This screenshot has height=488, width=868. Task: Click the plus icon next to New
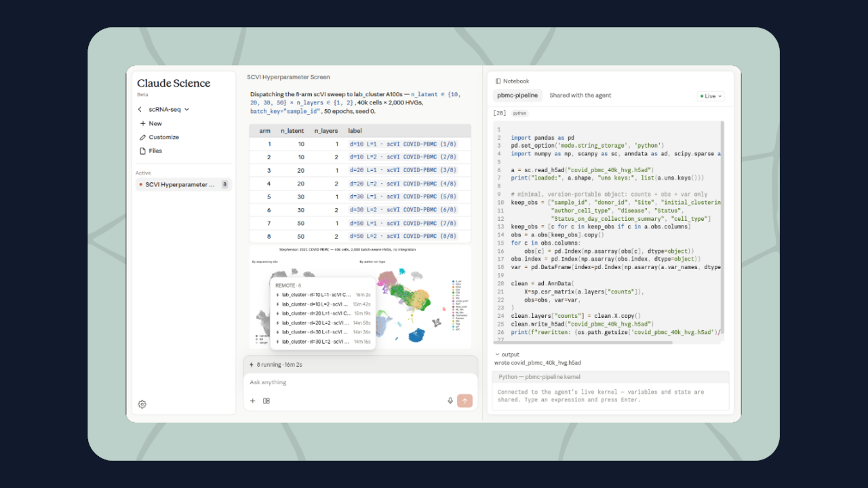(142, 123)
